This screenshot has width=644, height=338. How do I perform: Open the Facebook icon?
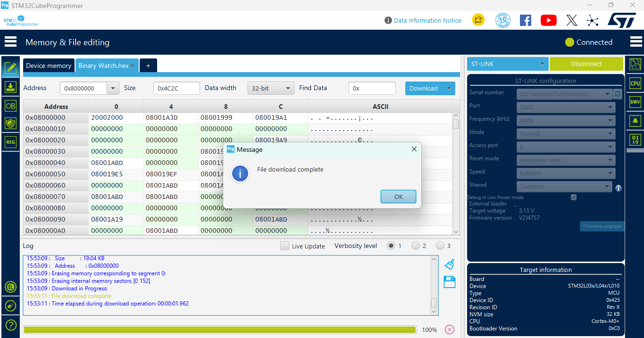(x=526, y=20)
